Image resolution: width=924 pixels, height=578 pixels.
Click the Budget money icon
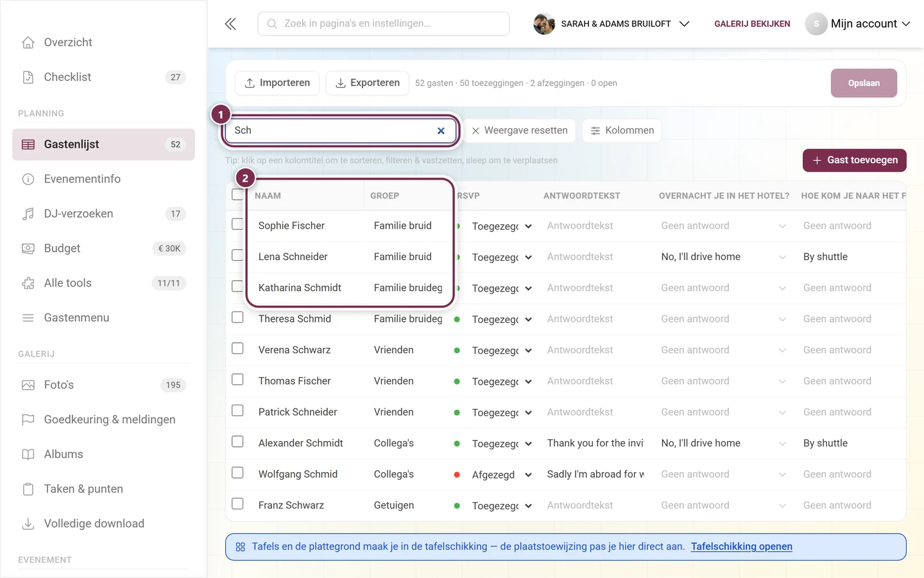[28, 249]
